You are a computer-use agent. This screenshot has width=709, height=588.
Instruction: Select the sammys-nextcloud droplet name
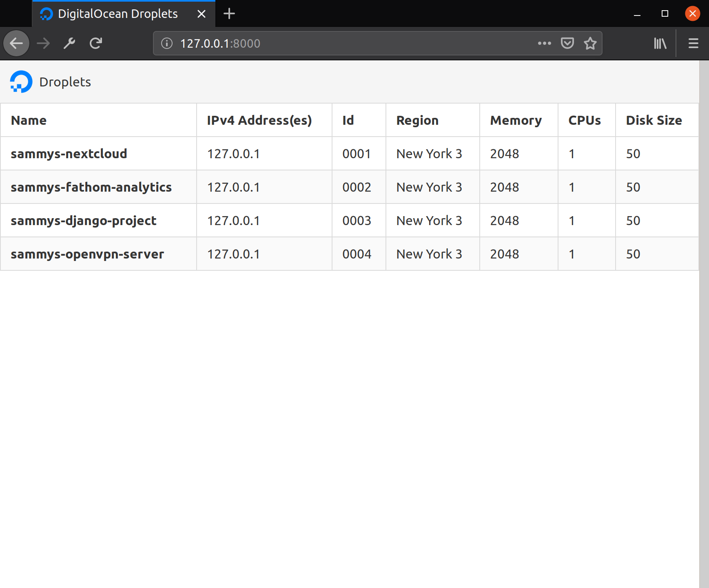(x=69, y=154)
